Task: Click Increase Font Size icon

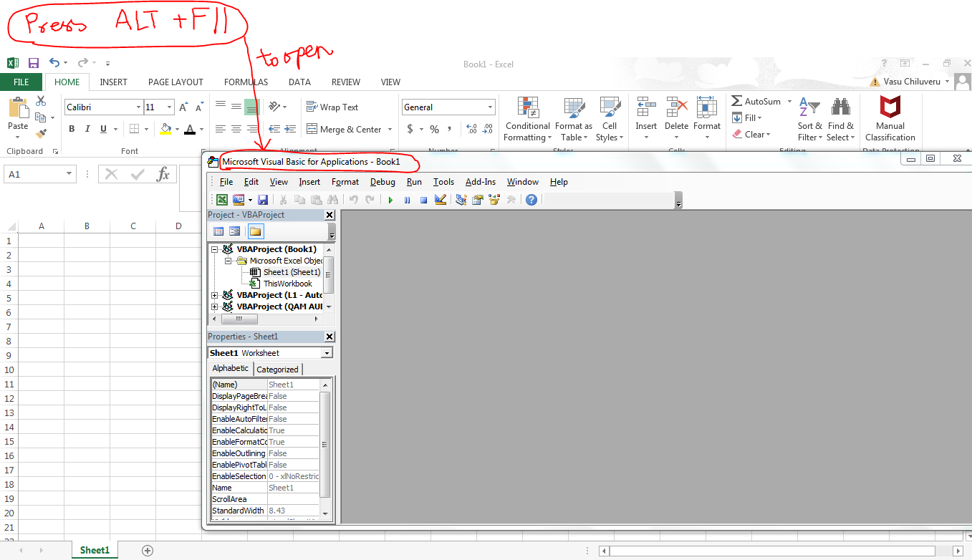Action: 183,107
